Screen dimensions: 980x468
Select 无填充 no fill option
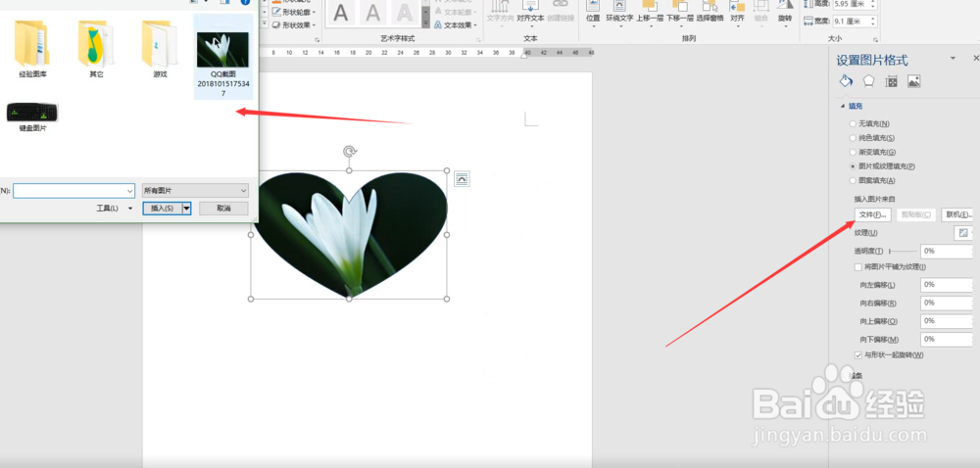tap(869, 123)
